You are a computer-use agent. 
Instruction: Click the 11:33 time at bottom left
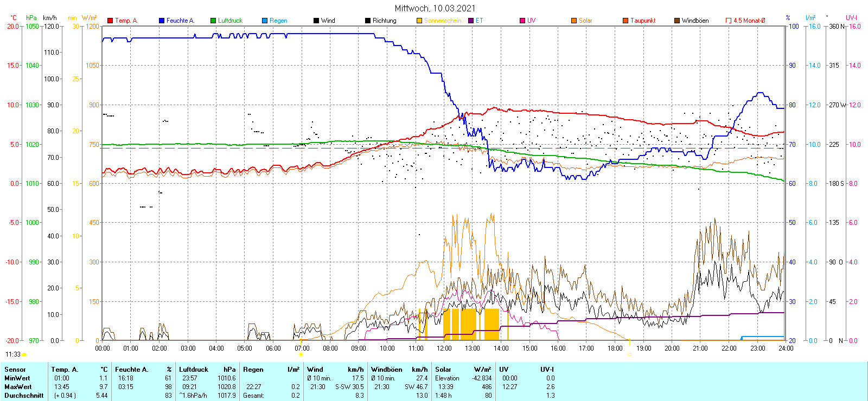pyautogui.click(x=13, y=354)
